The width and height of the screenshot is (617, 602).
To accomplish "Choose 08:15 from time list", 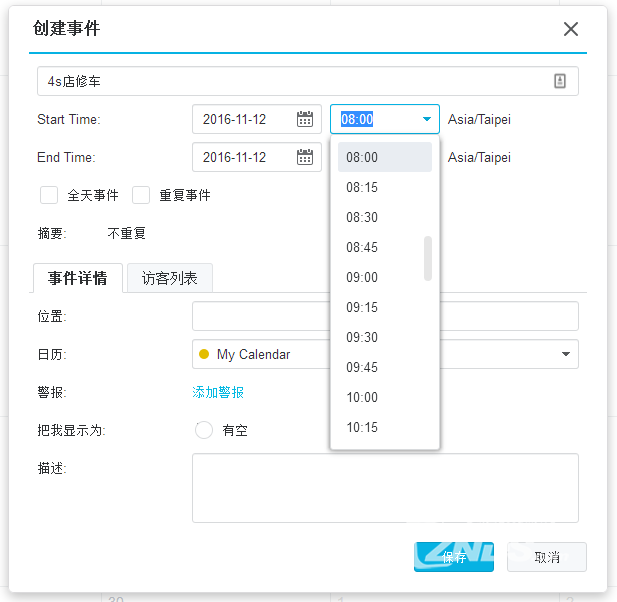I will click(x=385, y=187).
